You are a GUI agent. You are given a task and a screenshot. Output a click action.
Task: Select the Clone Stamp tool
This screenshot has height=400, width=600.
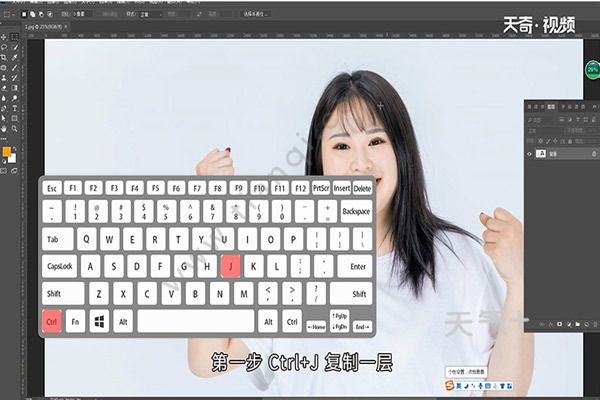click(x=4, y=78)
